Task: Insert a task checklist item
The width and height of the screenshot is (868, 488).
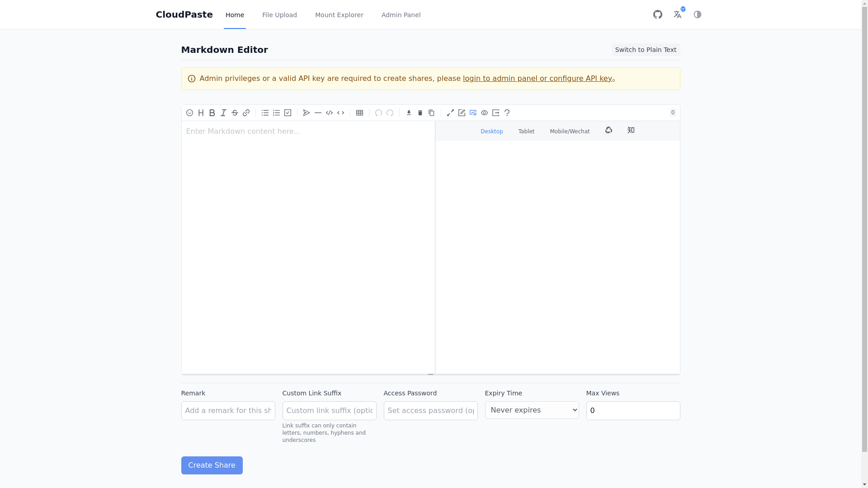Action: [x=288, y=113]
